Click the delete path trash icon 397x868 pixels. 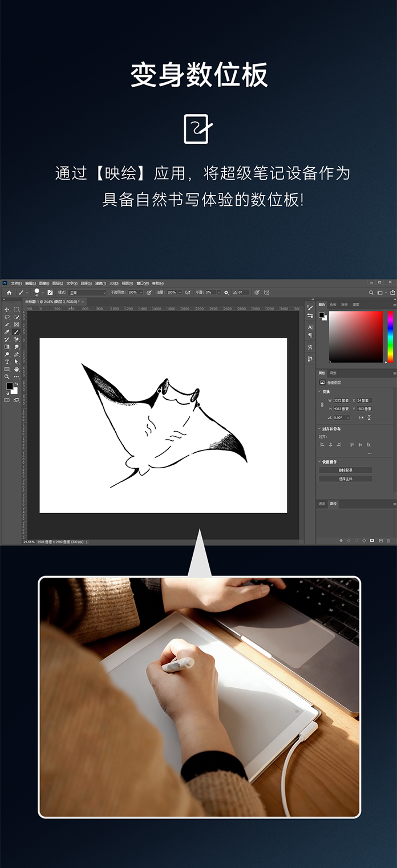(388, 541)
